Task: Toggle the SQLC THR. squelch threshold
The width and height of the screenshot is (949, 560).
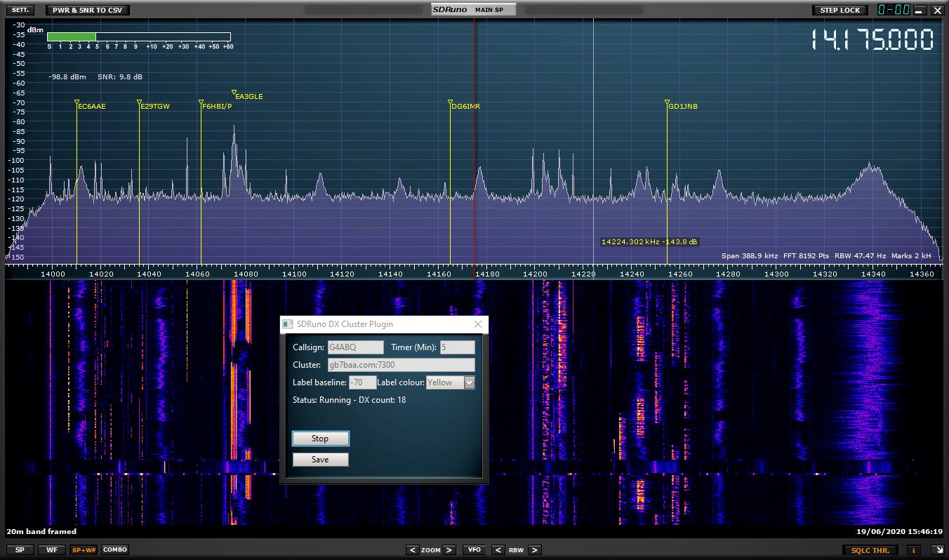Action: point(870,551)
